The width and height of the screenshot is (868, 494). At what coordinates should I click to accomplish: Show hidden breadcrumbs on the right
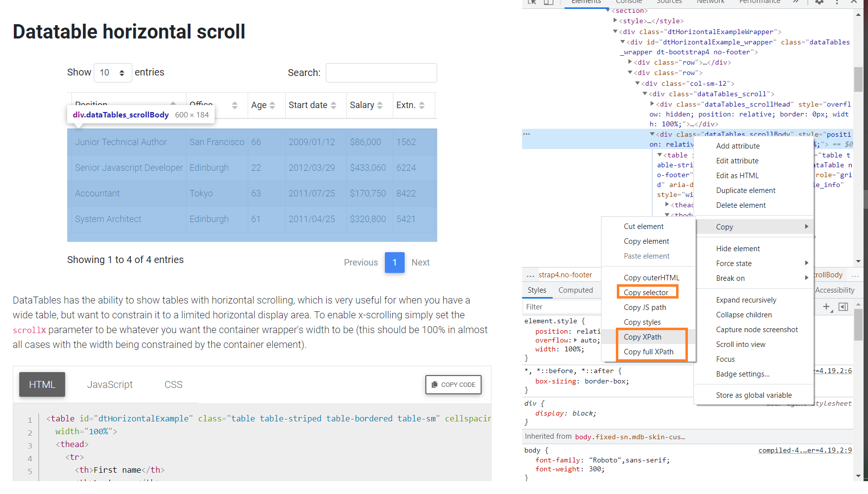click(855, 275)
